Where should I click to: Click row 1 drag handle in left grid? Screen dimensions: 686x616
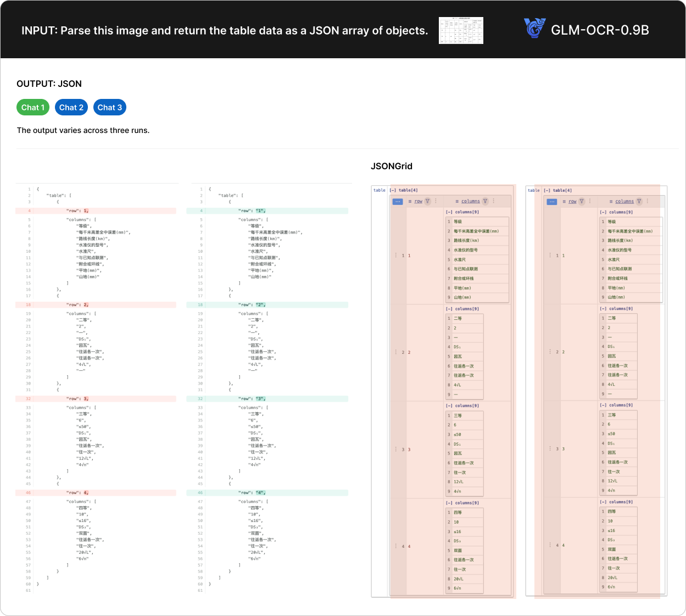(x=396, y=256)
